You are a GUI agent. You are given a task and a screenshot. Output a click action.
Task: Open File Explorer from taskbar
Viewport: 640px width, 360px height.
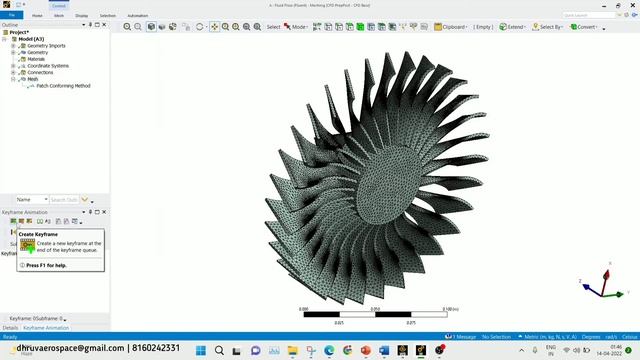point(293,351)
